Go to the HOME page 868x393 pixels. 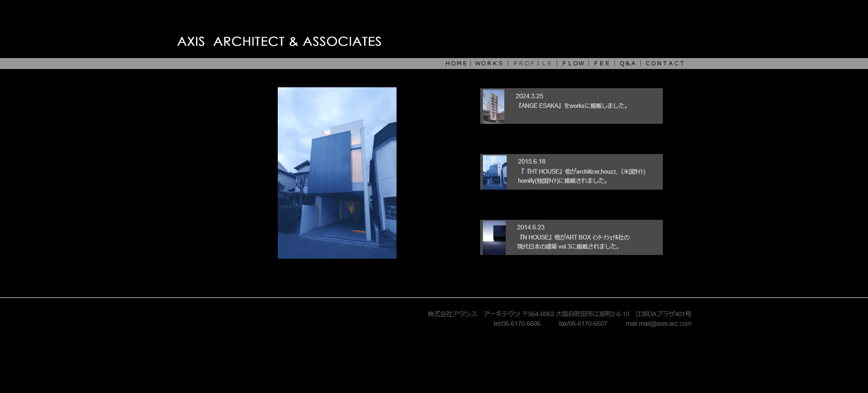pyautogui.click(x=456, y=64)
